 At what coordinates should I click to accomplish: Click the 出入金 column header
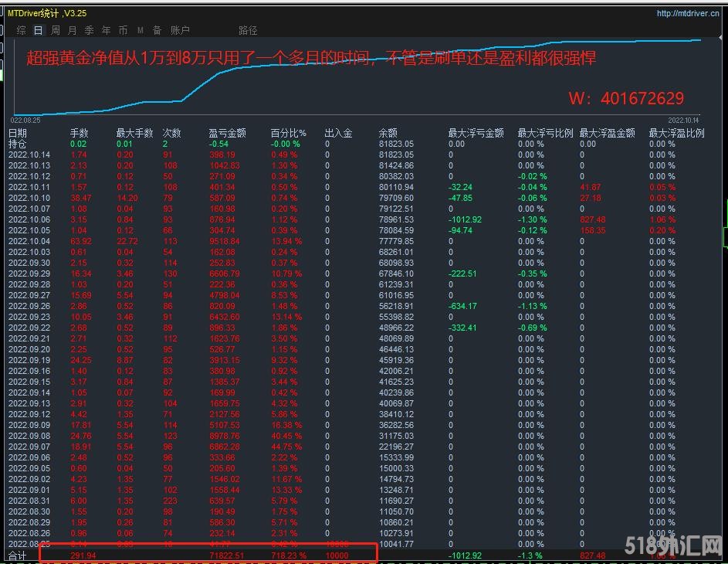[x=338, y=134]
